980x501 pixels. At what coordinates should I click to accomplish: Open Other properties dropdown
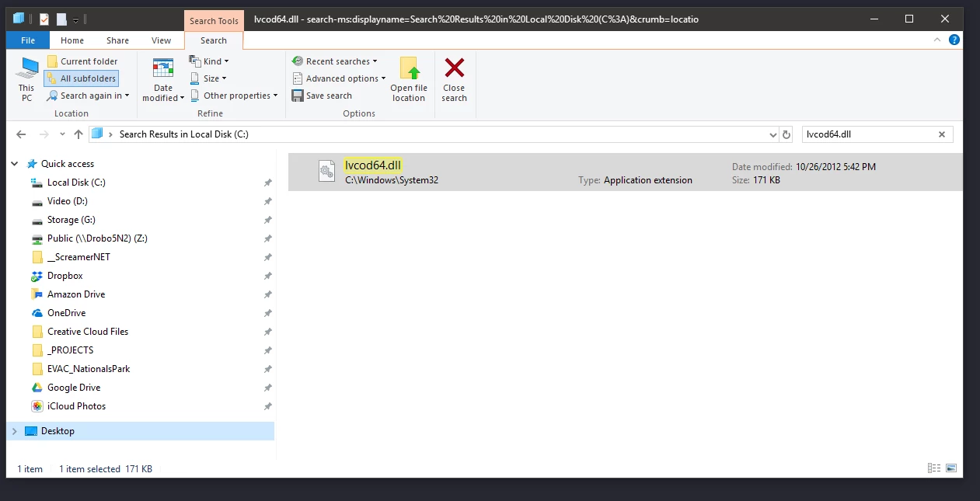click(234, 96)
